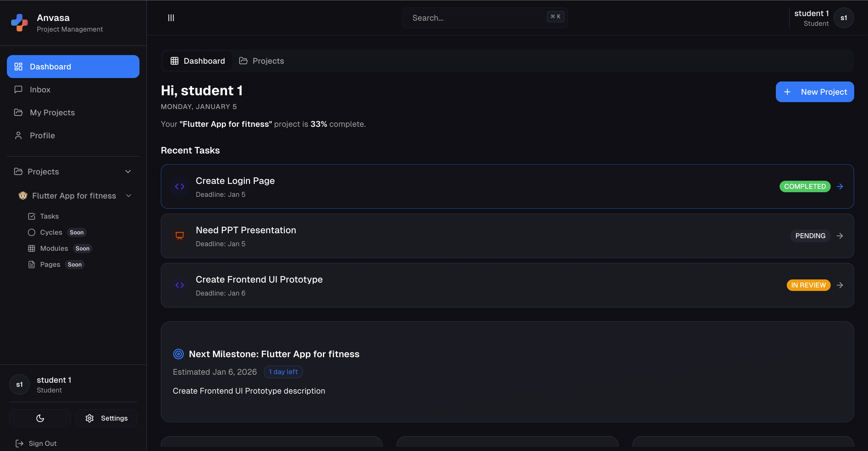Click the target milestone icon
This screenshot has width=868, height=451.
coord(178,354)
